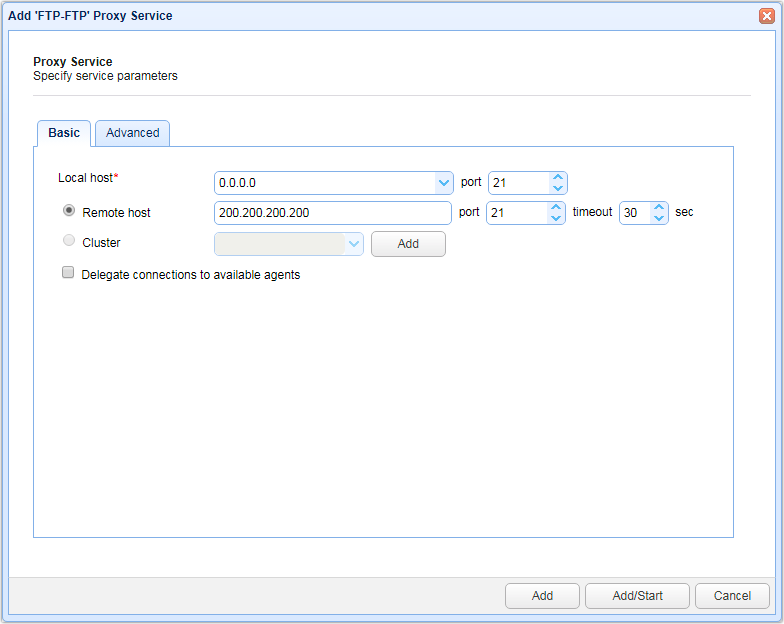Decrease the Remote host port value
Viewport: 784px width, 624px height.
[x=556, y=218]
